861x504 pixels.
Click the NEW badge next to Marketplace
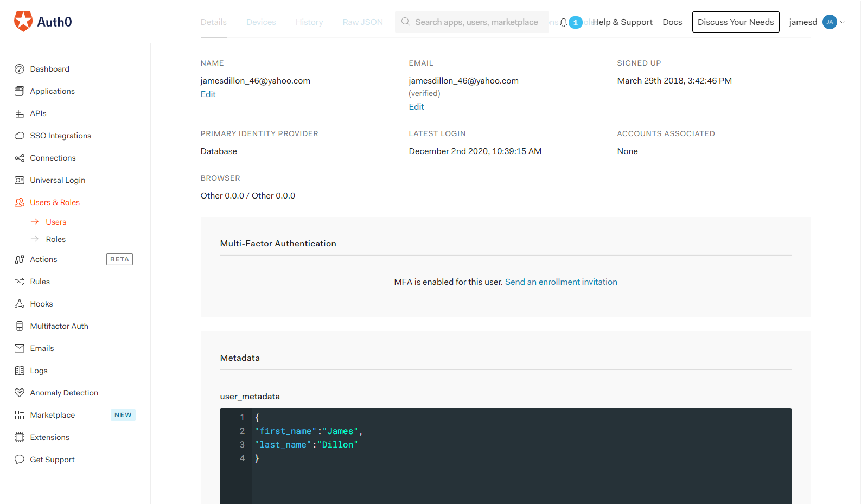[x=123, y=415]
